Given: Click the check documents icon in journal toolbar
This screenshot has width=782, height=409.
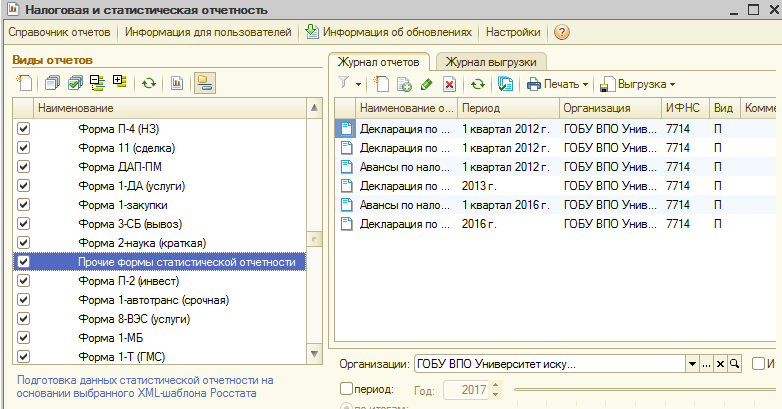Looking at the screenshot, I should pos(505,84).
